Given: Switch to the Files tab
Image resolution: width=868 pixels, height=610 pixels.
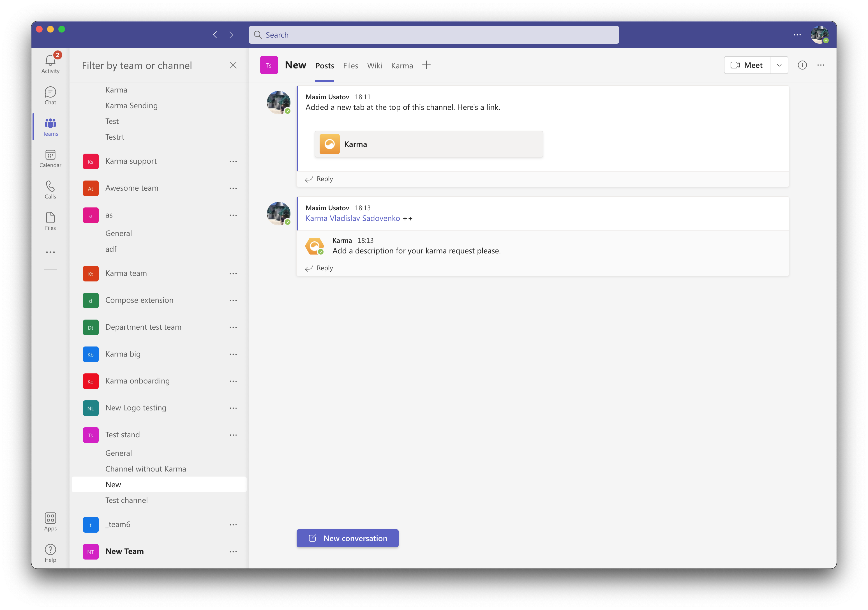Looking at the screenshot, I should tap(350, 66).
